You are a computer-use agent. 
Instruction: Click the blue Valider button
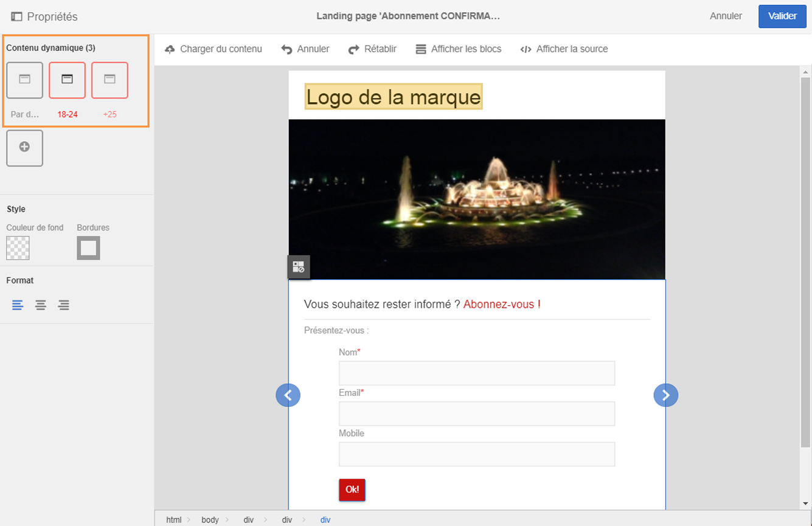point(782,16)
